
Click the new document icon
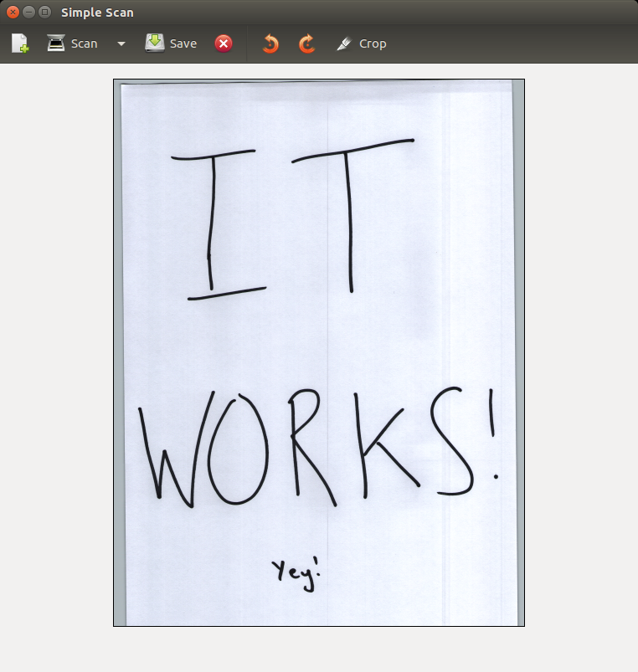click(19, 44)
